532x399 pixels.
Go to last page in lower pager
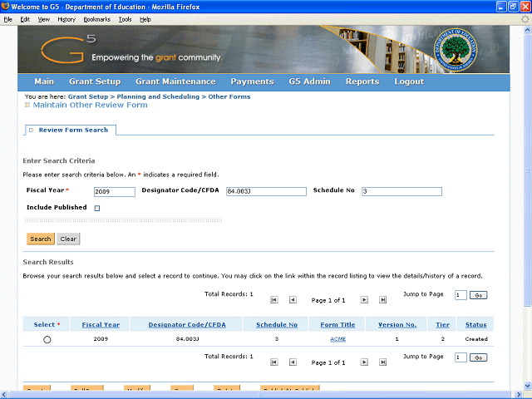tap(382, 362)
